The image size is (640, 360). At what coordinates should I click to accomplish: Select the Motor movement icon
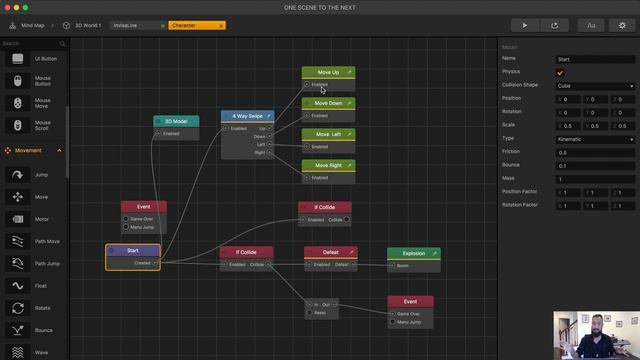[x=18, y=219]
